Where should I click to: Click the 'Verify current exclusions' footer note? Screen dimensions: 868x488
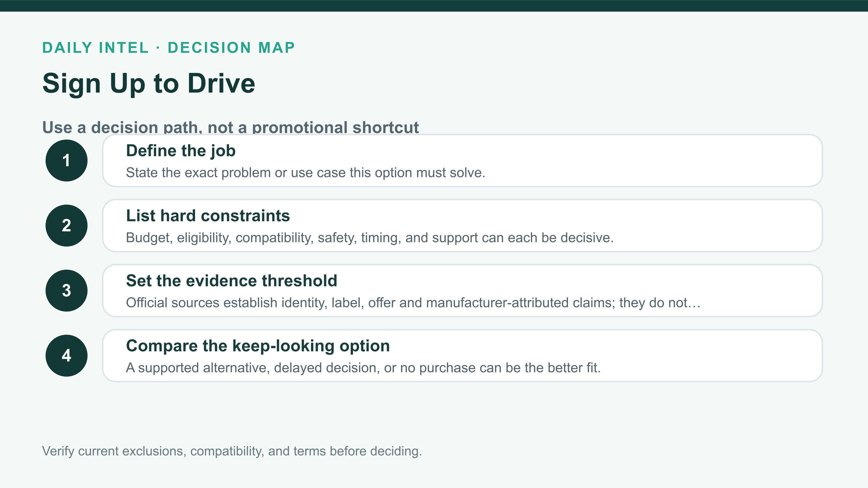pos(232,451)
